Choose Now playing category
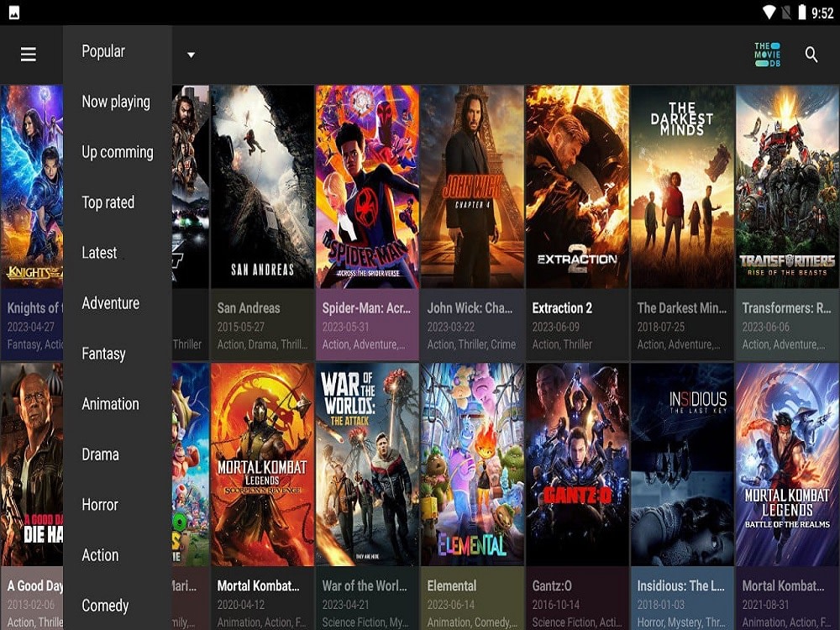 (116, 102)
